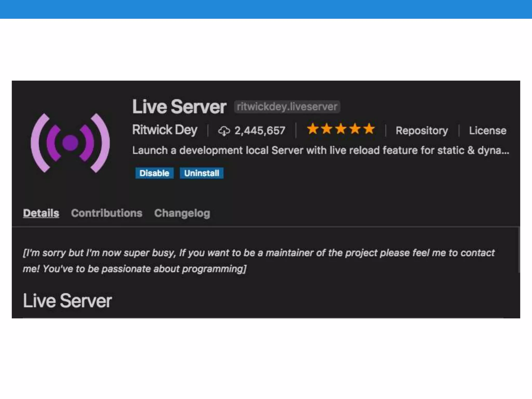Click the purple Live Server extension logo
The image size is (532, 399).
70,143
